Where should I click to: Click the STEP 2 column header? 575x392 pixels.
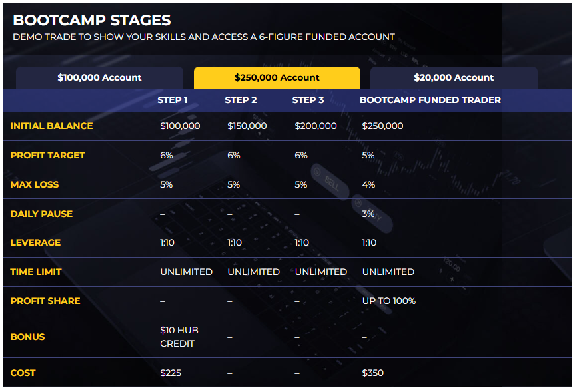[x=241, y=100]
